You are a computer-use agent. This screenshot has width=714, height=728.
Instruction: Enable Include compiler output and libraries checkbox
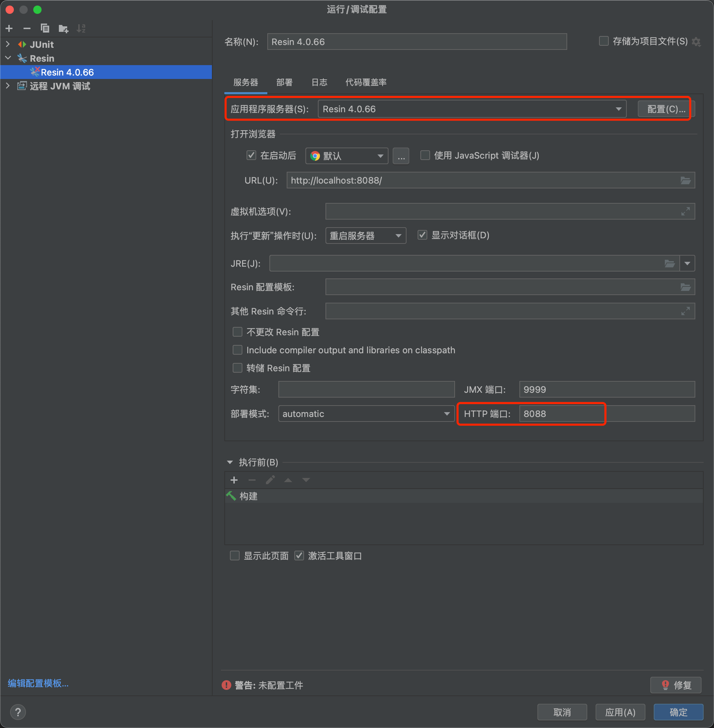tap(238, 350)
